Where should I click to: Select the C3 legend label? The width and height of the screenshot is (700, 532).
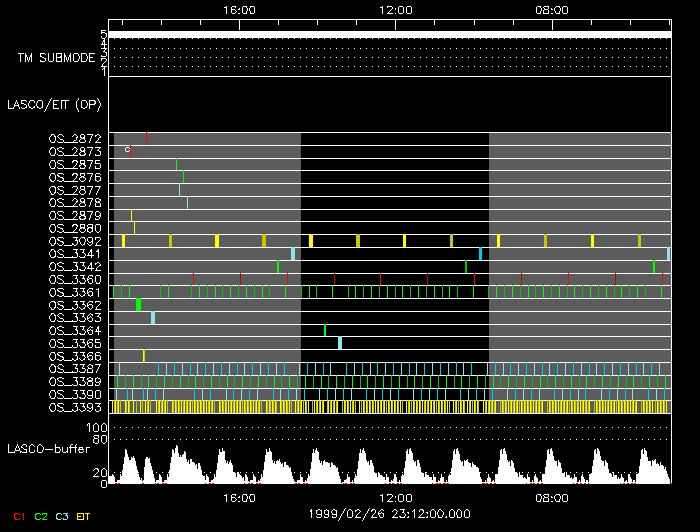click(62, 516)
